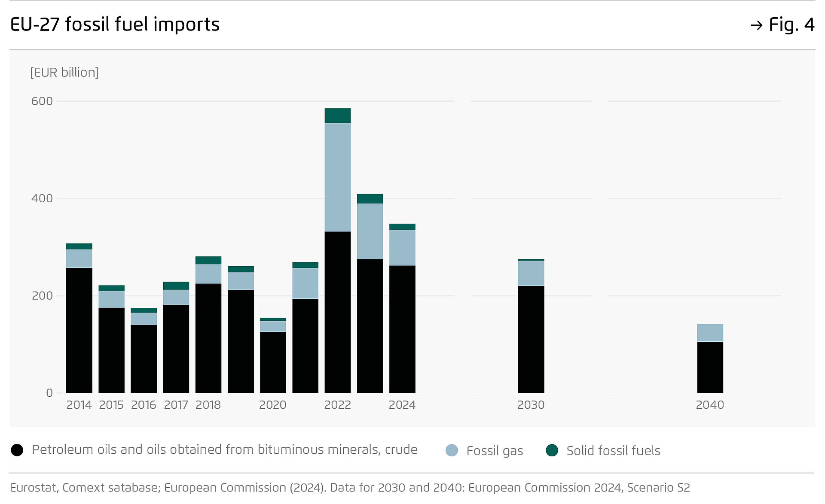Click the 2030 petroleum oils bar
The width and height of the screenshot is (825, 504).
[x=531, y=339]
